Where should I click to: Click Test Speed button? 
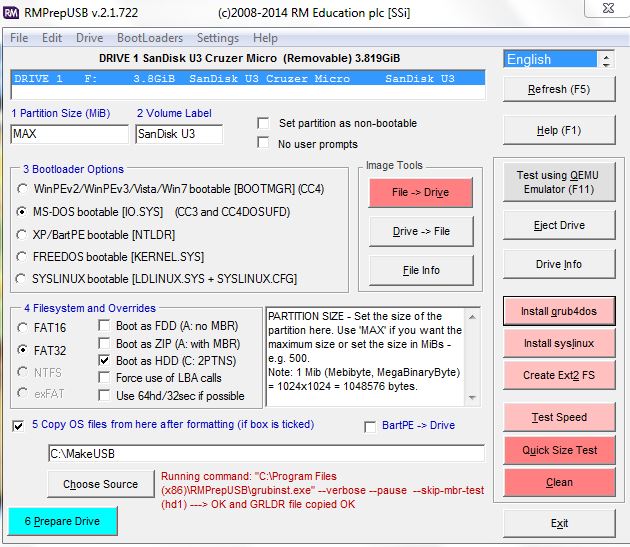point(559,417)
